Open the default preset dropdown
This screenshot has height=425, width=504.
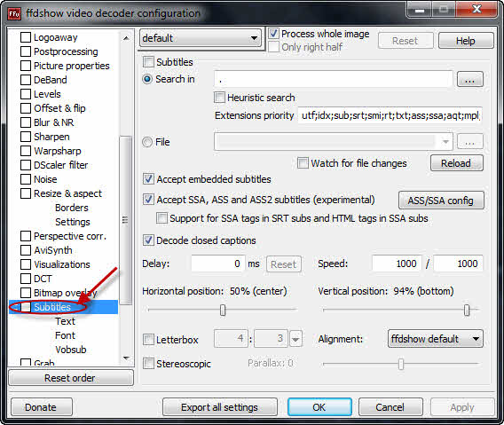click(201, 38)
